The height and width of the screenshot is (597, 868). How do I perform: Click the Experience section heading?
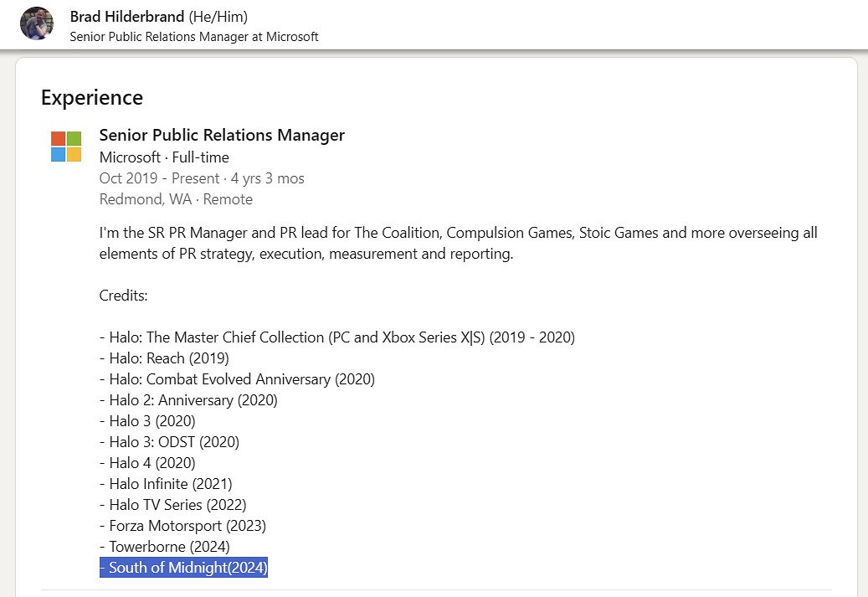click(92, 97)
